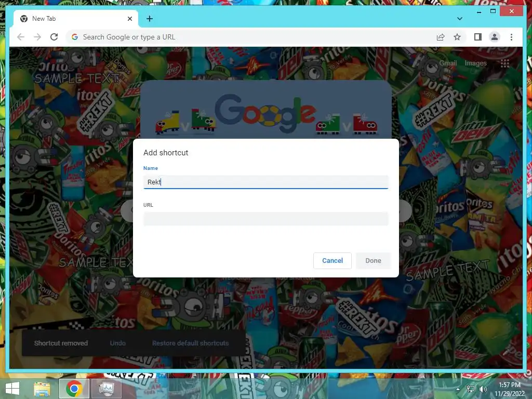Open the Google apps grid

point(505,63)
